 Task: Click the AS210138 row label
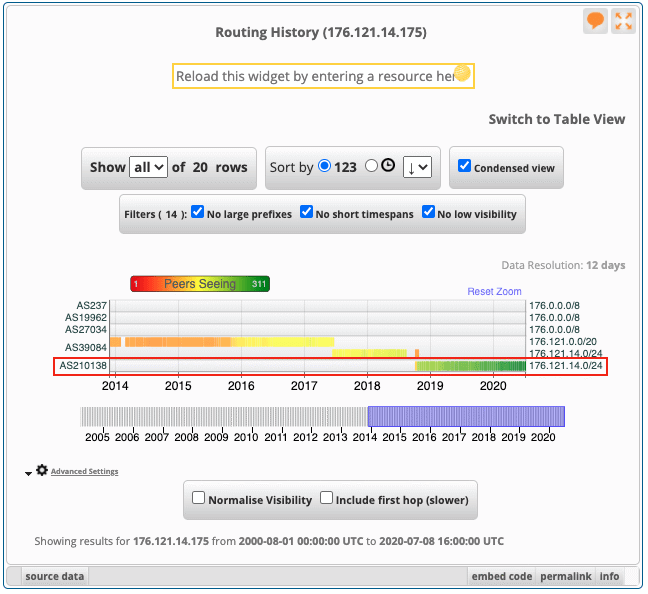(83, 365)
